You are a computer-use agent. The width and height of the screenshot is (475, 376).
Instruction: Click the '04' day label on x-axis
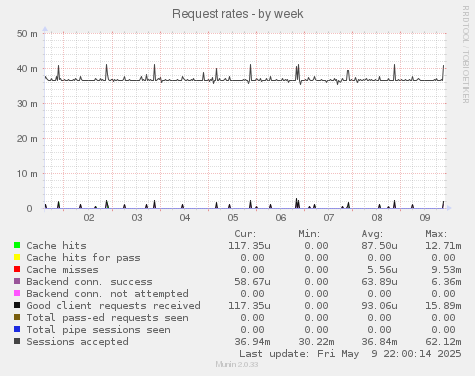(x=185, y=218)
